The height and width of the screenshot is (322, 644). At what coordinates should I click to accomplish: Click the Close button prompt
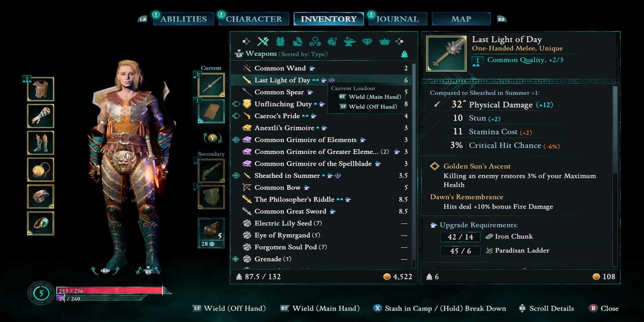click(x=604, y=308)
